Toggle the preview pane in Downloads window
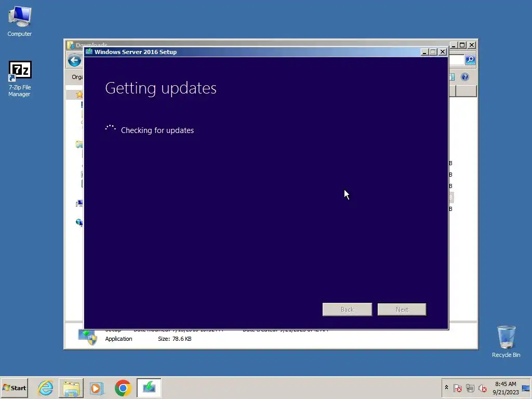The width and height of the screenshot is (532, 399). (x=452, y=77)
